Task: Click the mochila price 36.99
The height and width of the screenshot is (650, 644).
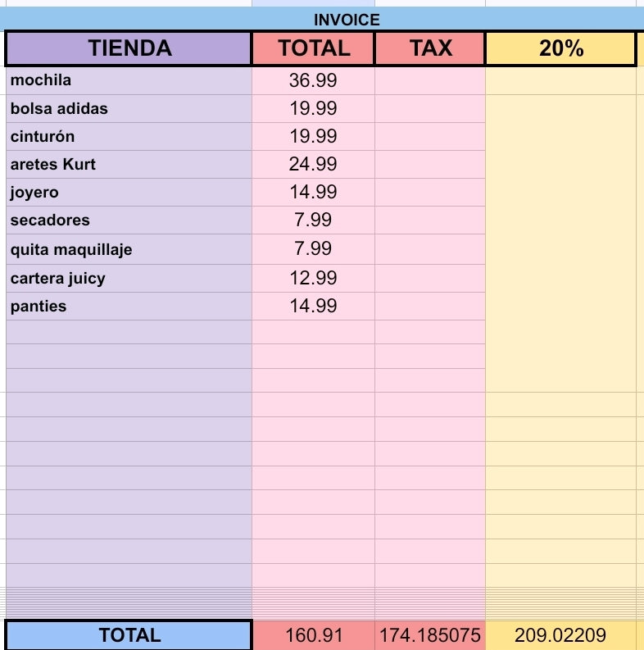Action: click(313, 80)
